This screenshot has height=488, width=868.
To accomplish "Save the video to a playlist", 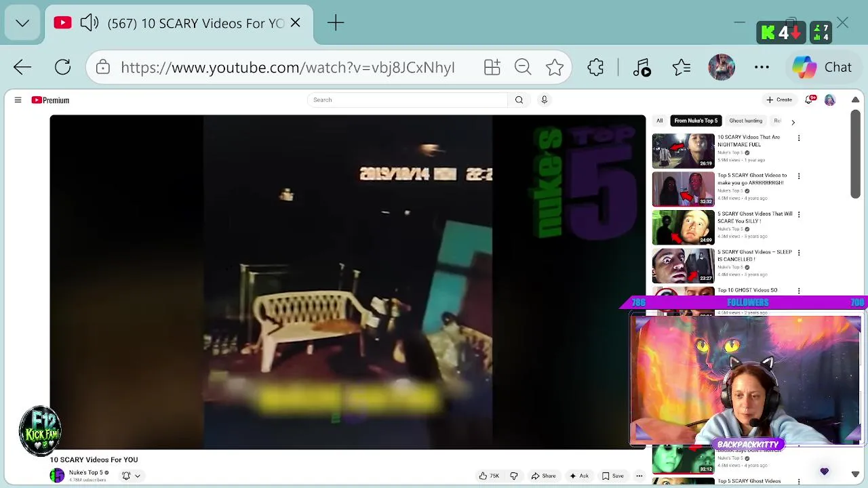I will tap(612, 476).
